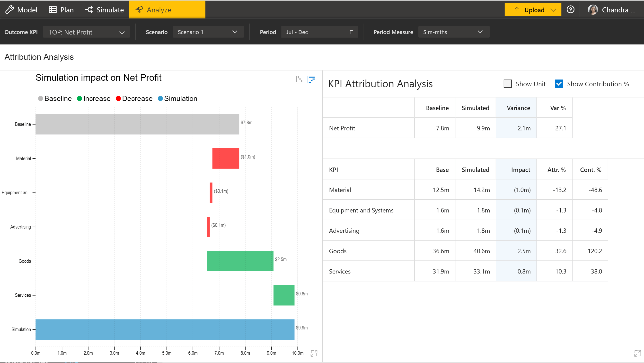
Task: Click the green Goods bar in chart
Action: [x=240, y=261]
